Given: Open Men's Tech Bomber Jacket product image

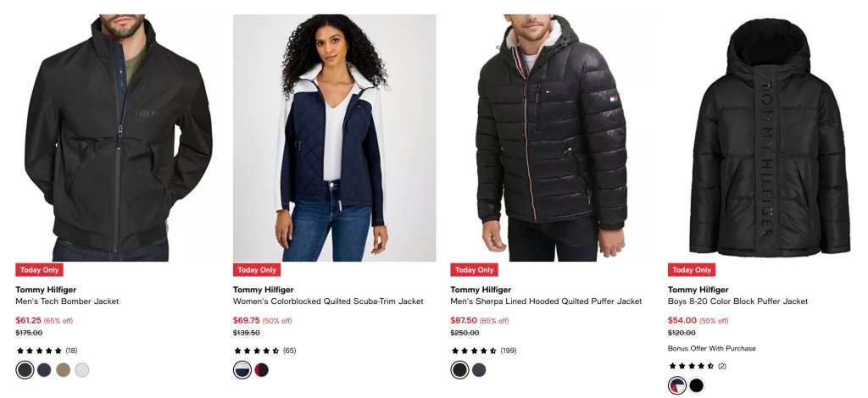Looking at the screenshot, I should tap(117, 138).
